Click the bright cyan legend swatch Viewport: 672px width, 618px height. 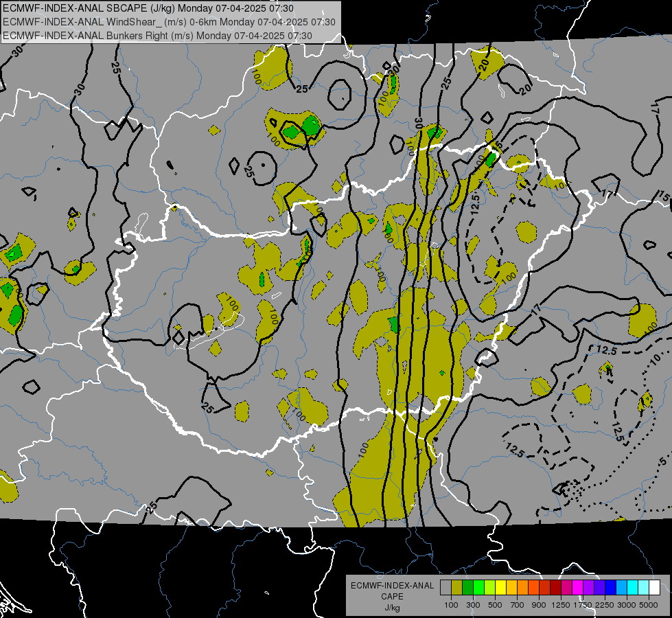pyautogui.click(x=633, y=587)
